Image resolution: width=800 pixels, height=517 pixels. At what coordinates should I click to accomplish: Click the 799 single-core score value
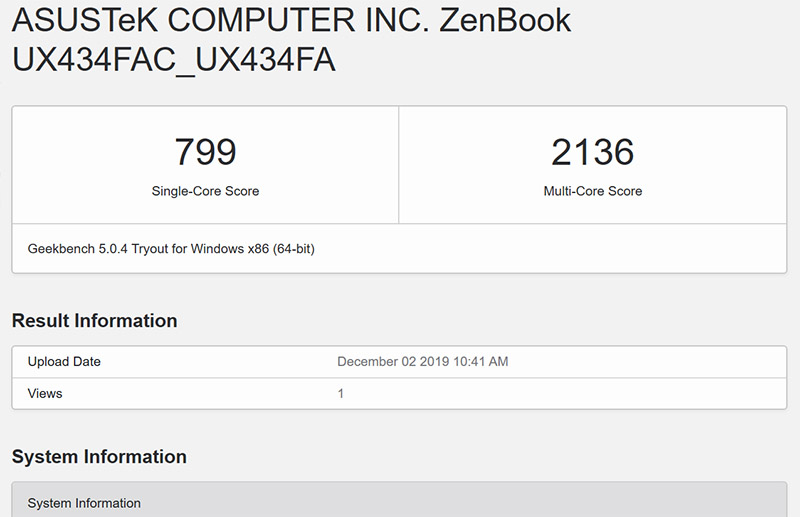coord(205,152)
